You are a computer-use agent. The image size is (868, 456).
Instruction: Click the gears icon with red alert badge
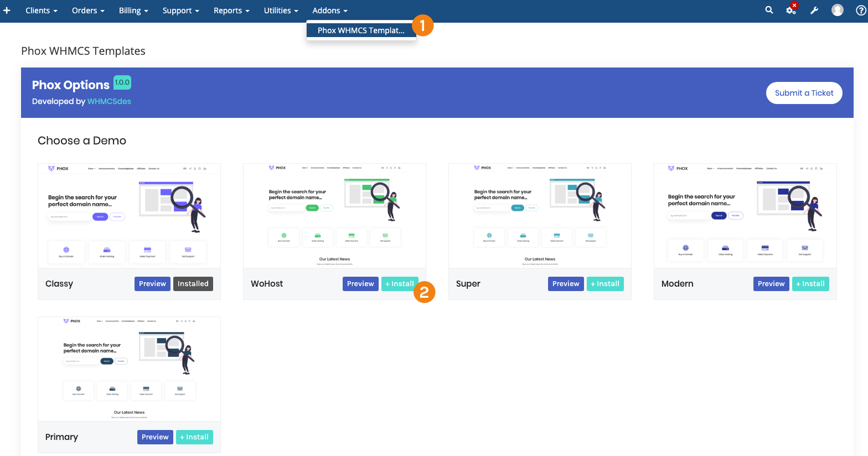click(x=791, y=10)
